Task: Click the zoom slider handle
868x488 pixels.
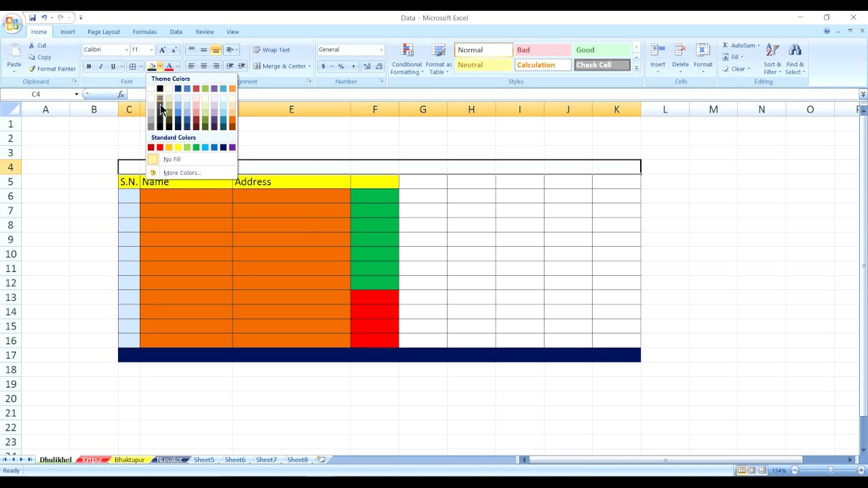Action: [x=831, y=470]
